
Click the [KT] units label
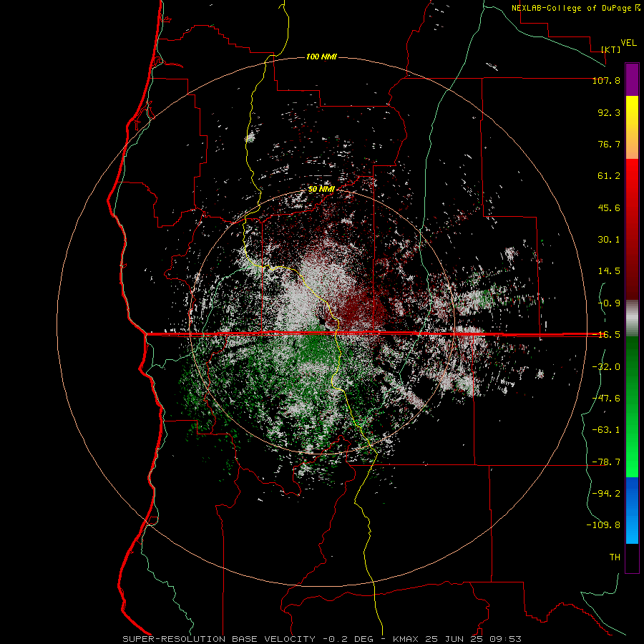pyautogui.click(x=611, y=49)
